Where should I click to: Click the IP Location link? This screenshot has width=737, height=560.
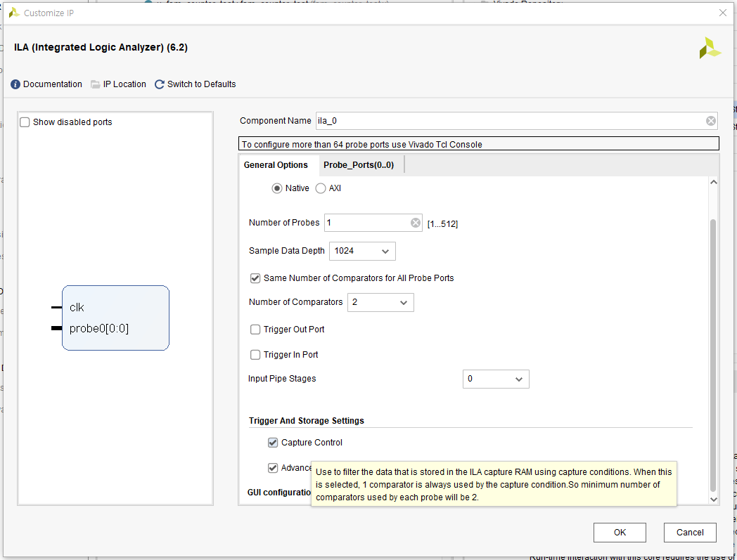click(x=124, y=84)
